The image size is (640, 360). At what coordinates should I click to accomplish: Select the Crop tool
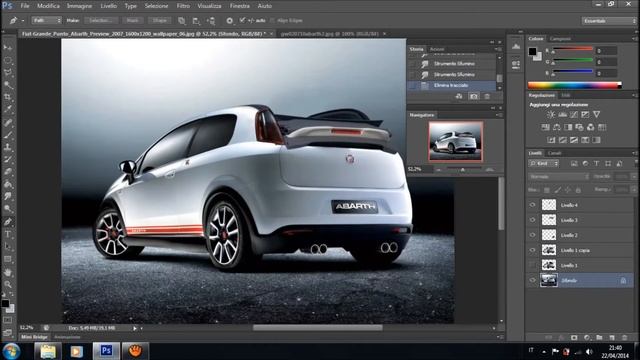click(x=8, y=97)
